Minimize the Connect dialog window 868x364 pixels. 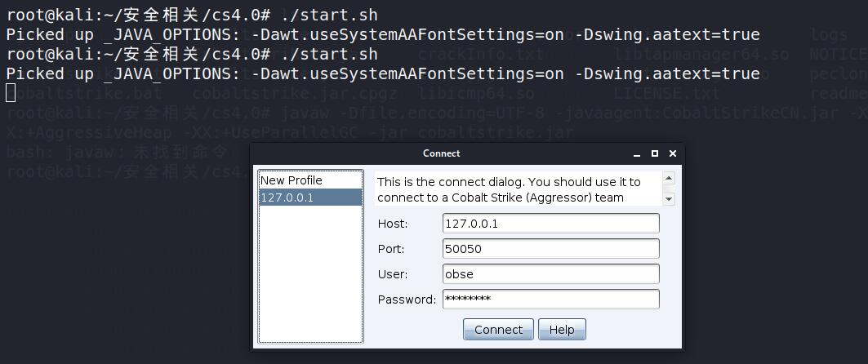(x=637, y=153)
